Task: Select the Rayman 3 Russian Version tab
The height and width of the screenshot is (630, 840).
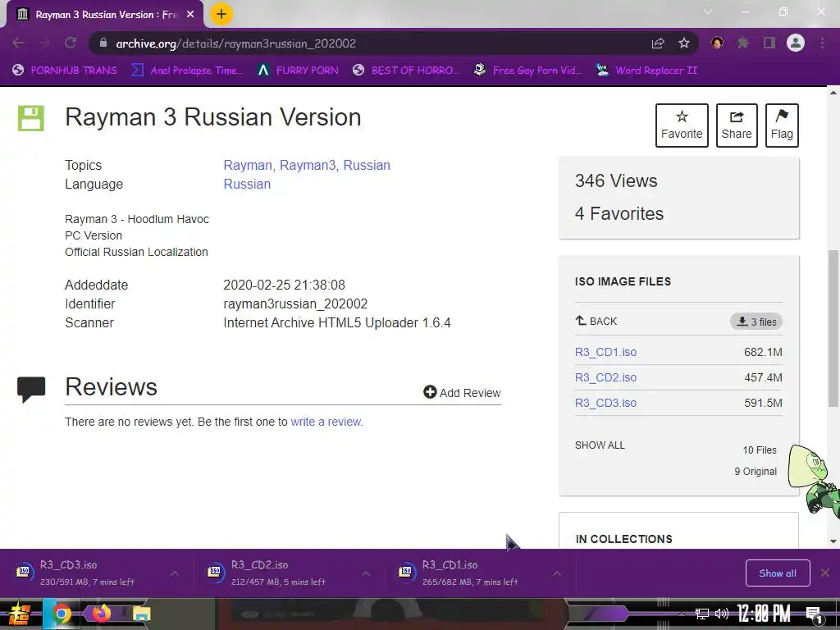Action: [106, 15]
